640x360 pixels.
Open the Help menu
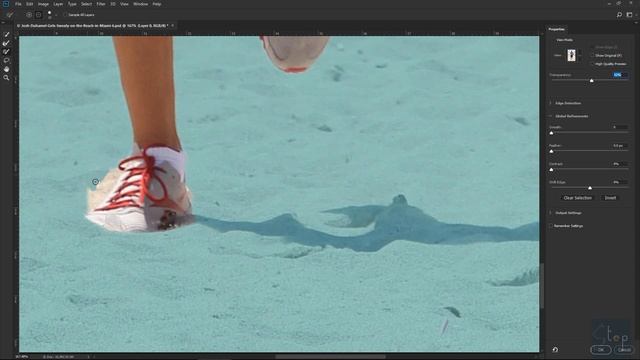(157, 4)
